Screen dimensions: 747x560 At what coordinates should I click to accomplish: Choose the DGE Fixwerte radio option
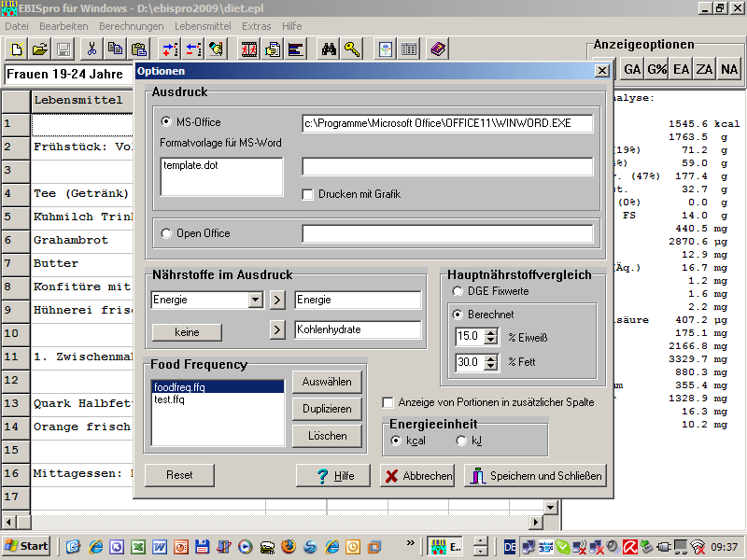point(458,292)
